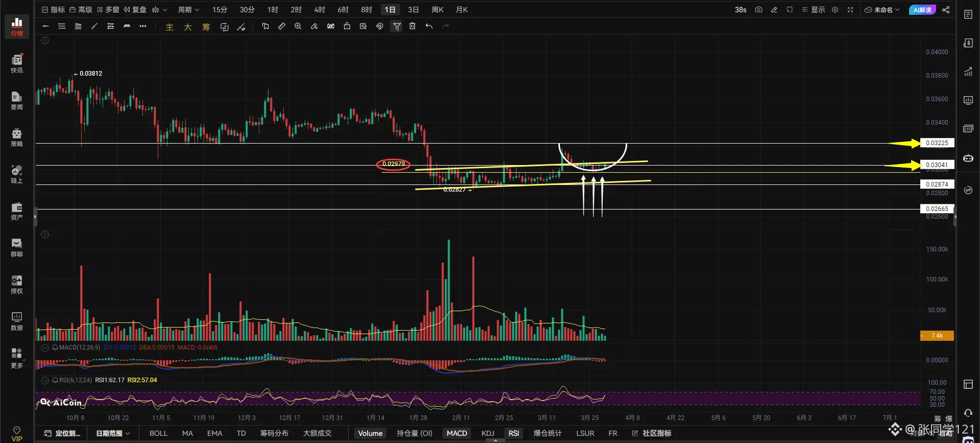Image resolution: width=980 pixels, height=443 pixels.
Task: Click the VIP diamond icon
Action: [17, 434]
